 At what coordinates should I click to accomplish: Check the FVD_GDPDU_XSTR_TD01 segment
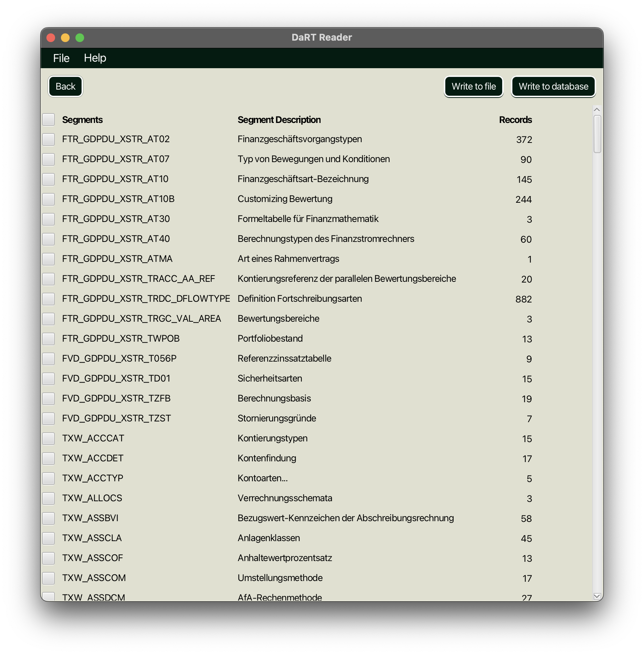point(48,378)
